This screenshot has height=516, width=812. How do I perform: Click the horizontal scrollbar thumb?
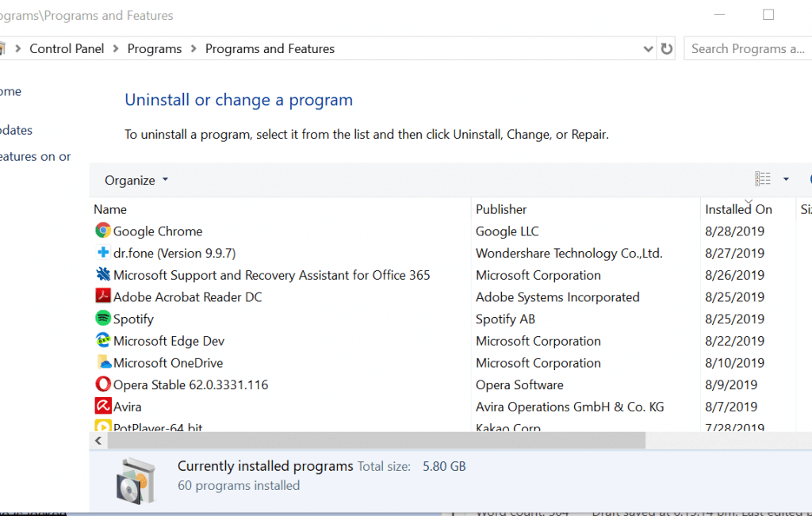[x=377, y=441]
